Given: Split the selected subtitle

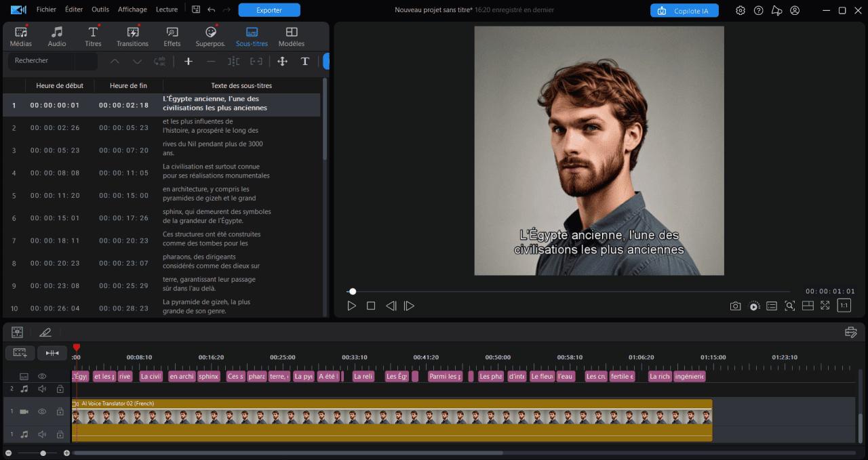Looking at the screenshot, I should tap(234, 62).
